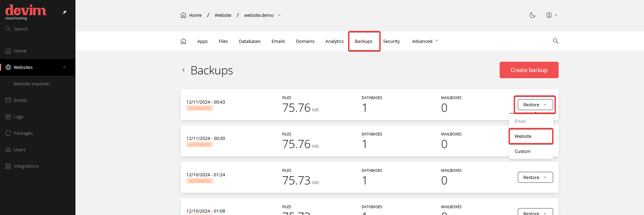Open Logs from the sidebar
The width and height of the screenshot is (644, 215).
[x=19, y=117]
